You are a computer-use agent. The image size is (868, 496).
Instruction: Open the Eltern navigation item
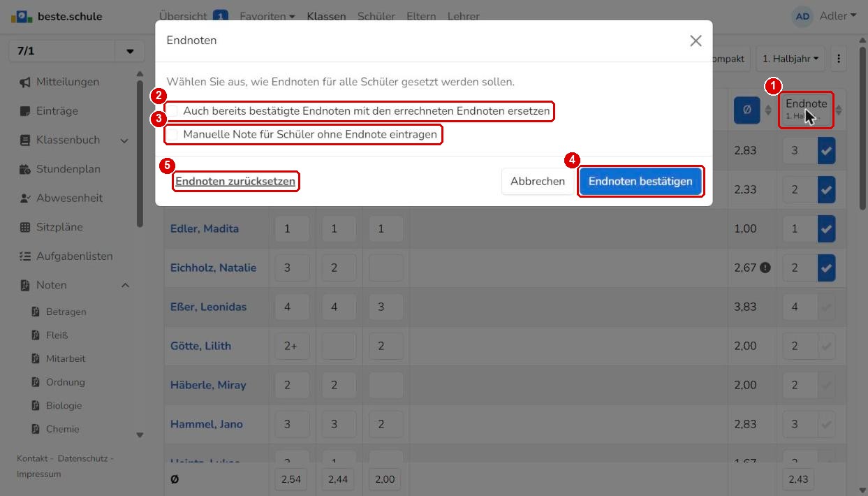[x=421, y=16]
